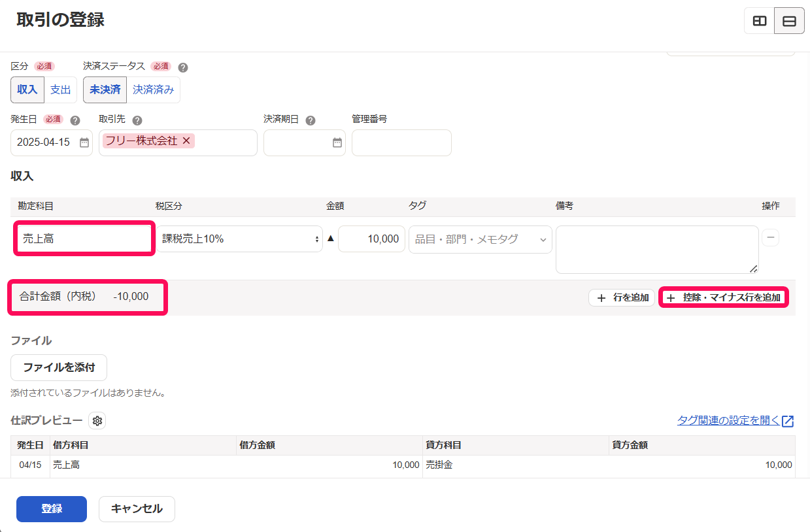Open the 品目・部門・メモタグ dropdown
Screen dimensions: 810x532
pos(481,239)
